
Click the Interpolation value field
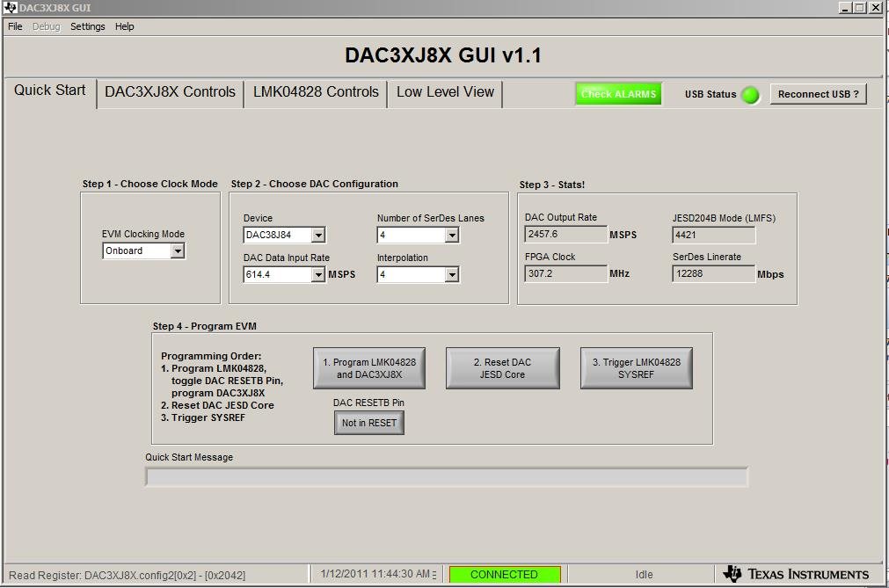(x=411, y=275)
